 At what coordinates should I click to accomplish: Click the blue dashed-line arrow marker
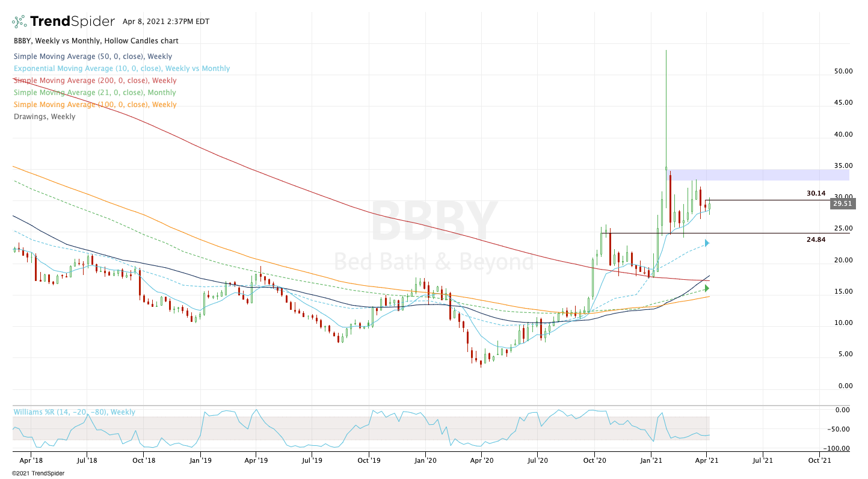click(x=707, y=243)
